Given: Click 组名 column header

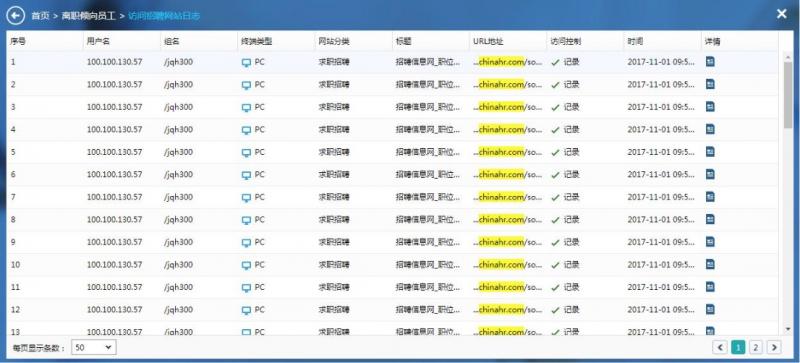Looking at the screenshot, I should [x=171, y=41].
